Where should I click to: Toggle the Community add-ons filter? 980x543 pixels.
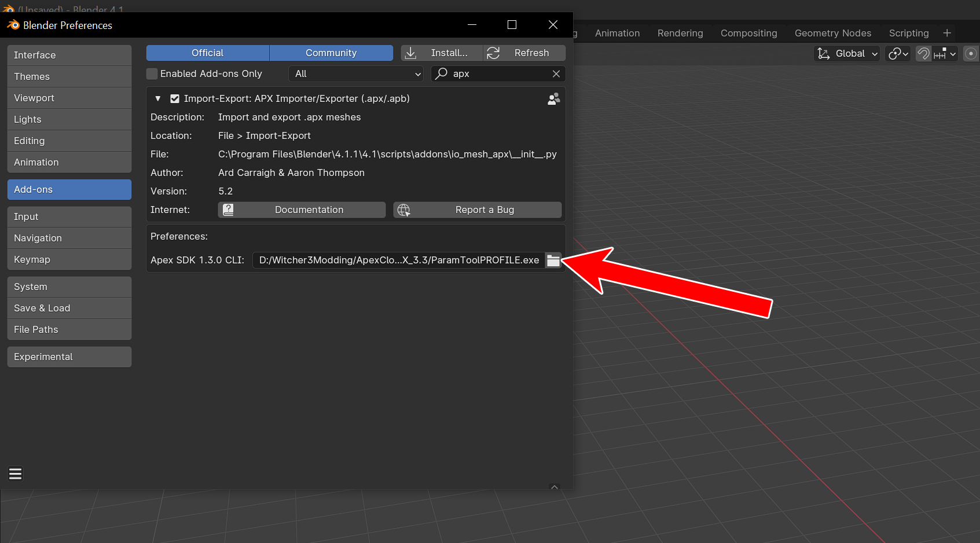click(331, 53)
